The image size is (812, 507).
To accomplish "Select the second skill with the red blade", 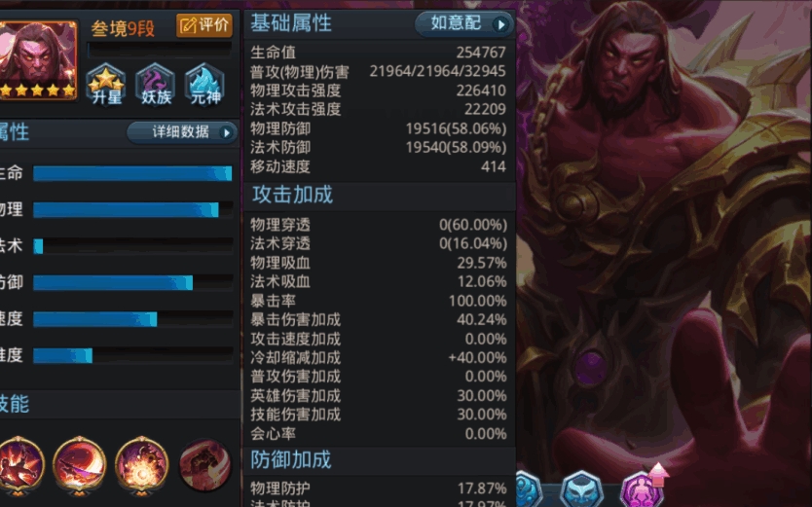I will tap(79, 464).
